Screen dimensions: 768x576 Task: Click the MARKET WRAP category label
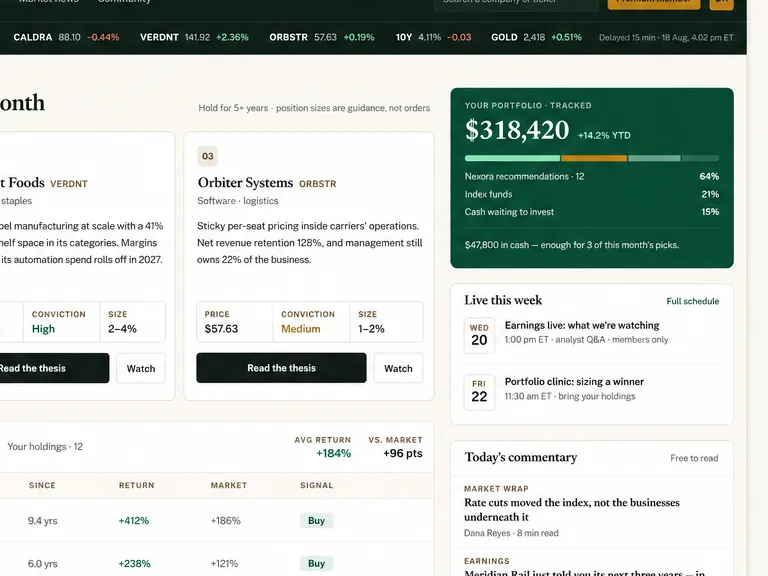[x=496, y=489]
